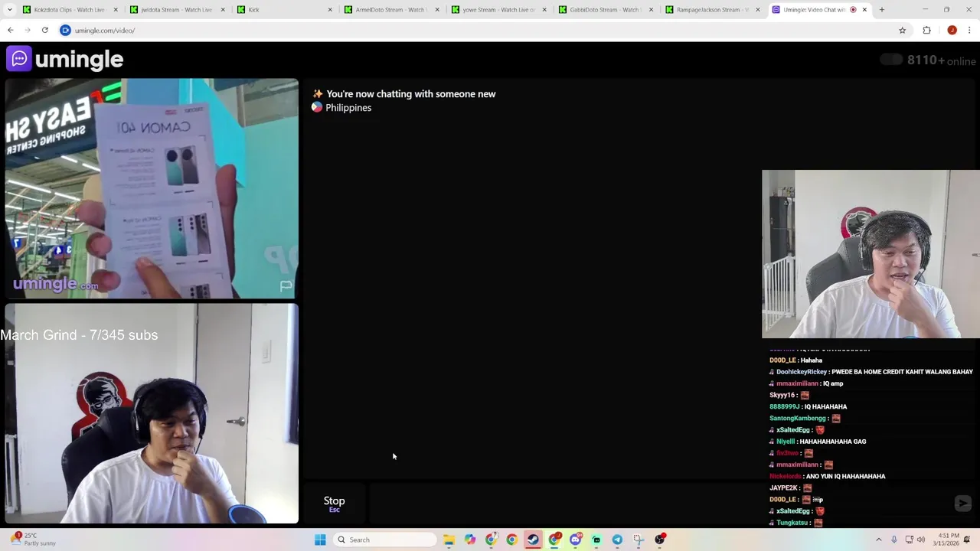This screenshot has height=551, width=980.
Task: Click the Umingle logo icon
Action: click(x=19, y=59)
